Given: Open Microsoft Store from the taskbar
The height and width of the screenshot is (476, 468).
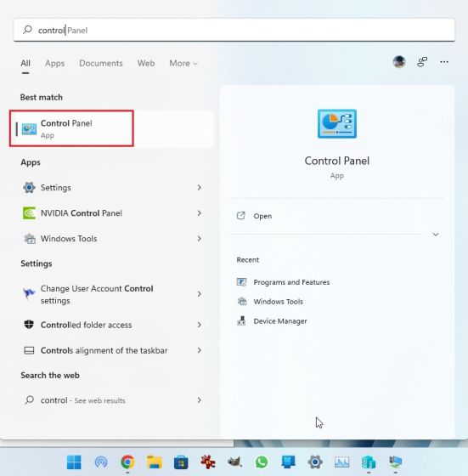Looking at the screenshot, I should click(x=181, y=462).
